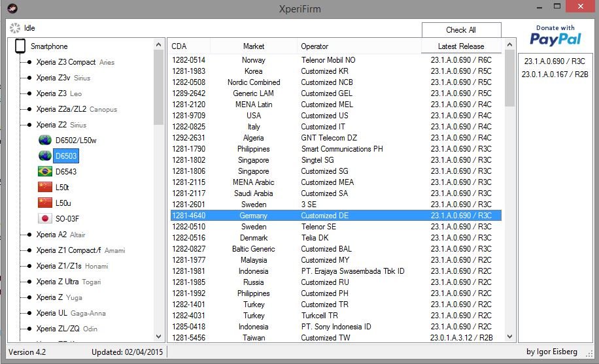Click the globe icon beside D6503

coord(45,156)
